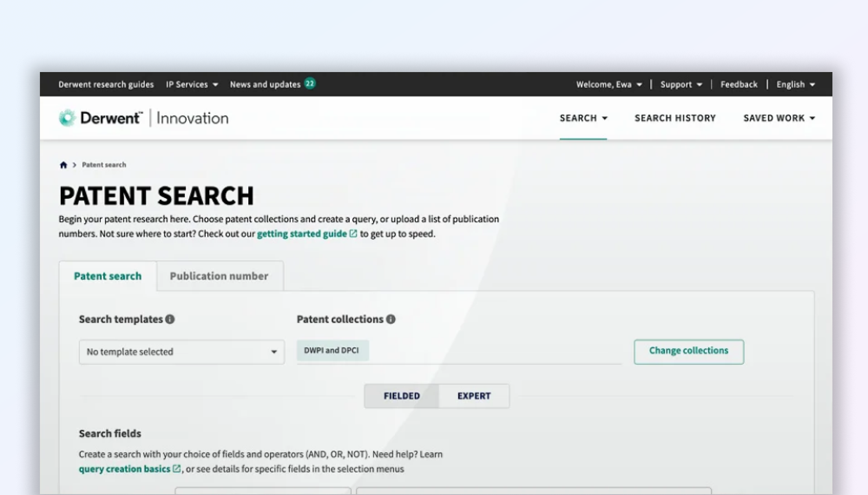Click external link icon beside query creation basics
This screenshot has width=868, height=495.
[177, 469]
